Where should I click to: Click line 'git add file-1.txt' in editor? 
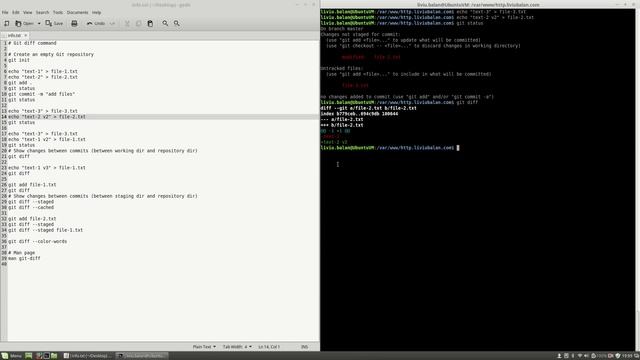pos(32,184)
